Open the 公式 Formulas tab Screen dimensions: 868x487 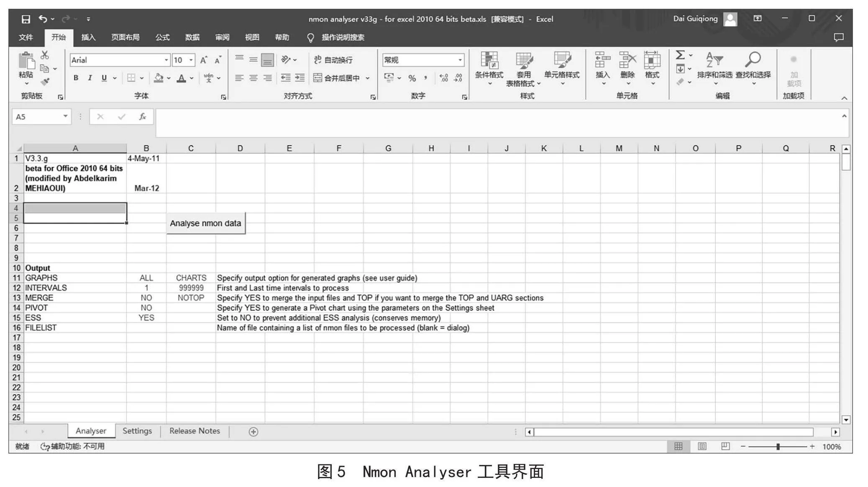[x=162, y=38]
